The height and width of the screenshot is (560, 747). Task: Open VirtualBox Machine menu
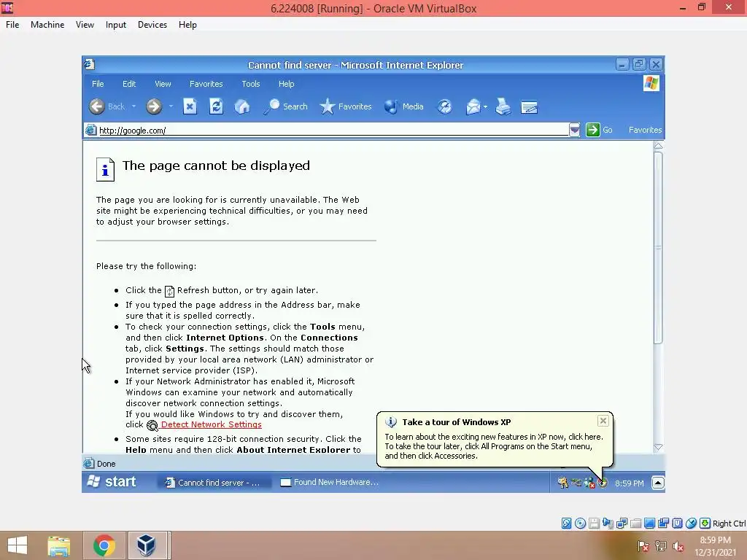[47, 25]
